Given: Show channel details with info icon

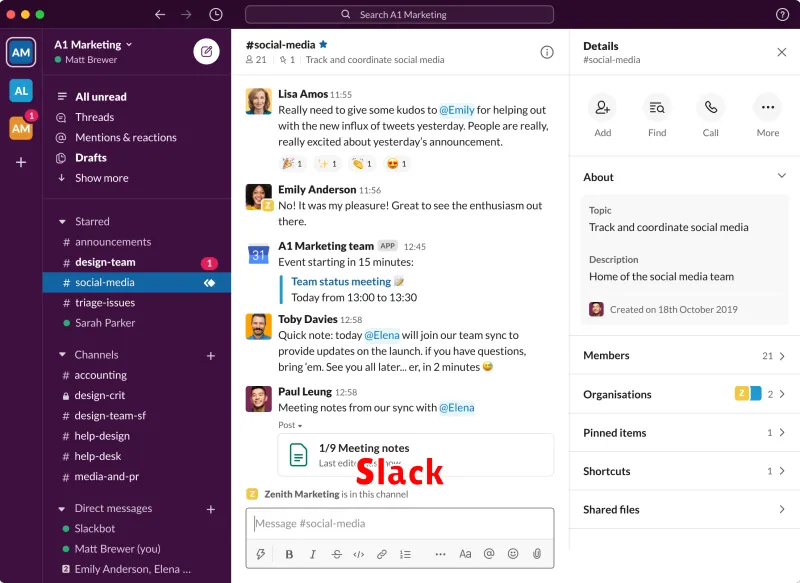Looking at the screenshot, I should 547,52.
